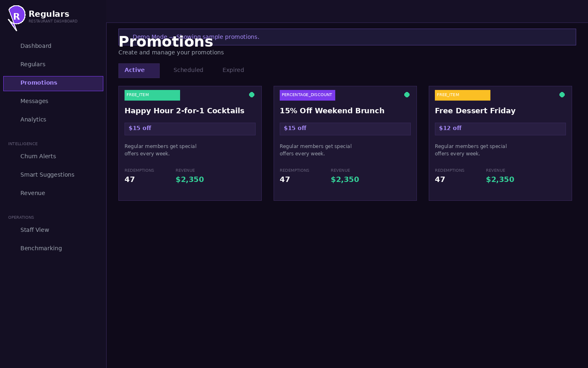Open the Analytics section
The height and width of the screenshot is (368, 588).
pyautogui.click(x=33, y=119)
